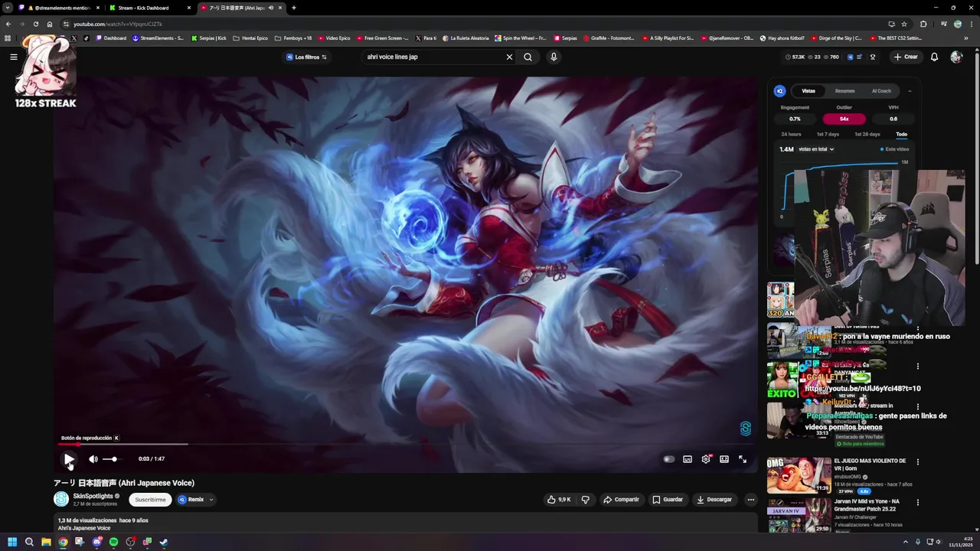Dislike the video with thumbs down
The image size is (980, 551).
[586, 500]
